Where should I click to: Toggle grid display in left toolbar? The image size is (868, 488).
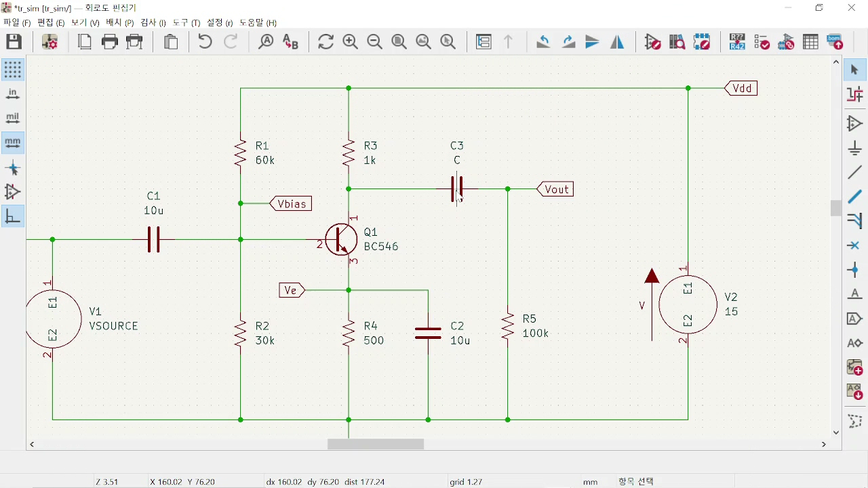pyautogui.click(x=12, y=69)
